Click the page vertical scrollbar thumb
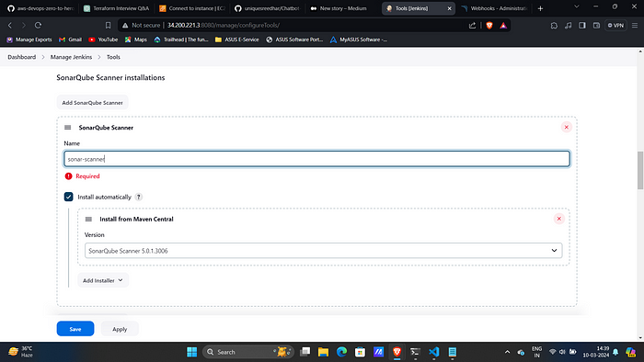The width and height of the screenshot is (644, 362). [x=640, y=170]
